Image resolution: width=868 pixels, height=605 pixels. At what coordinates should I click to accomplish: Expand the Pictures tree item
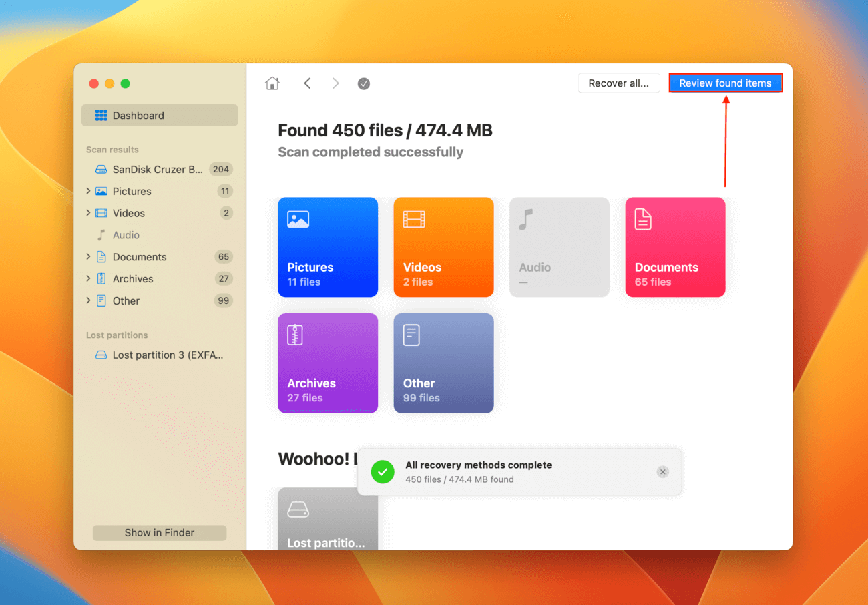(88, 191)
